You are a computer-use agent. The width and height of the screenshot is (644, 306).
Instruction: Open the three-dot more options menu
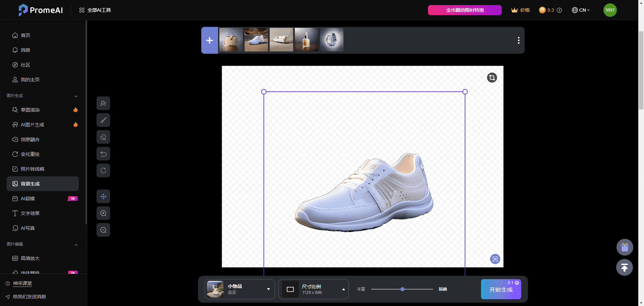[x=519, y=40]
